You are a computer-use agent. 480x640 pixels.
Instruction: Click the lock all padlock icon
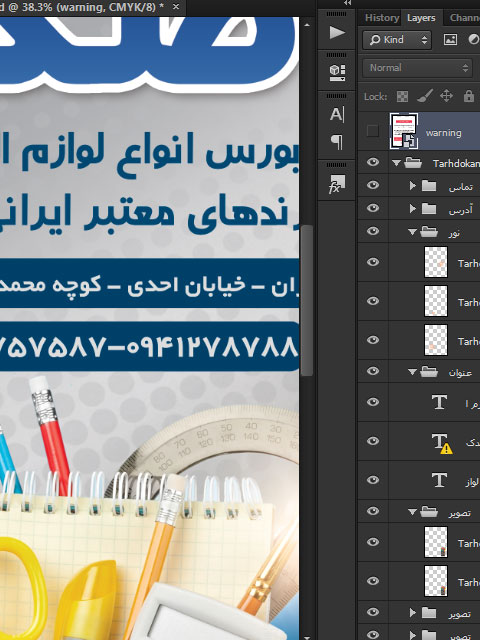click(x=469, y=96)
